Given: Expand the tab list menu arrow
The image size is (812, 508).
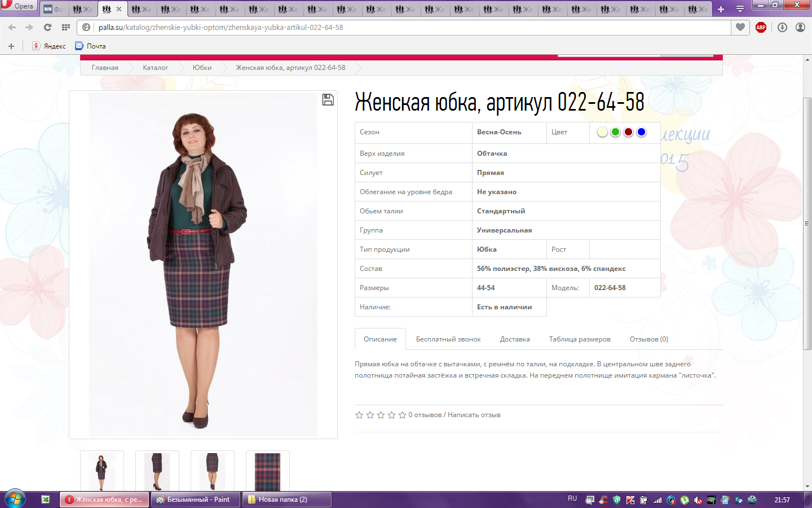Looking at the screenshot, I should (x=740, y=9).
